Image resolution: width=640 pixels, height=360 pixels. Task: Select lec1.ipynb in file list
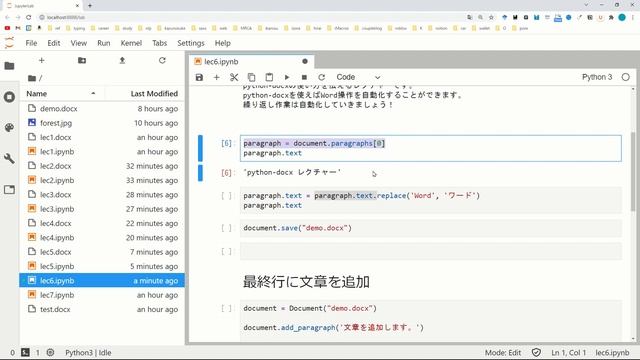pos(102,151)
